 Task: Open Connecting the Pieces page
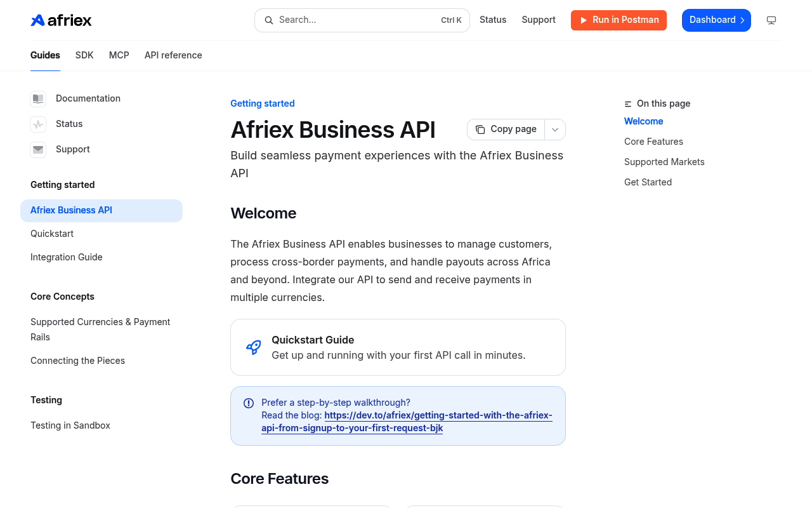click(77, 361)
